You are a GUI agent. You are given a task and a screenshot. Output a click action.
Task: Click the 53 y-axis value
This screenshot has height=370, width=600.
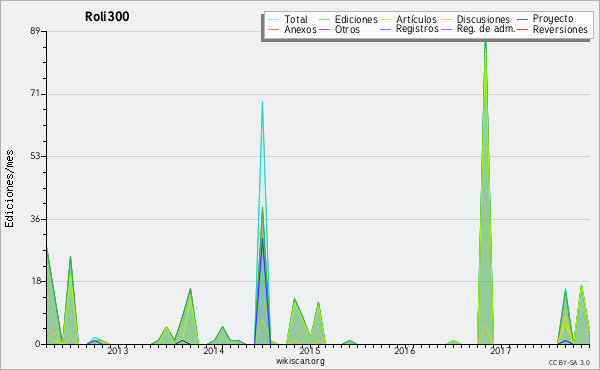(36, 156)
